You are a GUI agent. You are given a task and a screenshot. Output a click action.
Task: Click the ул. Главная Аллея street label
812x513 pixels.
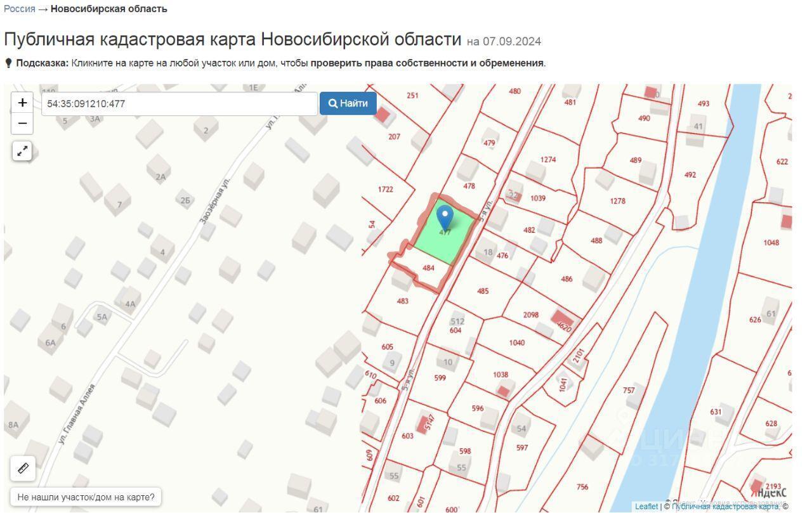75,414
